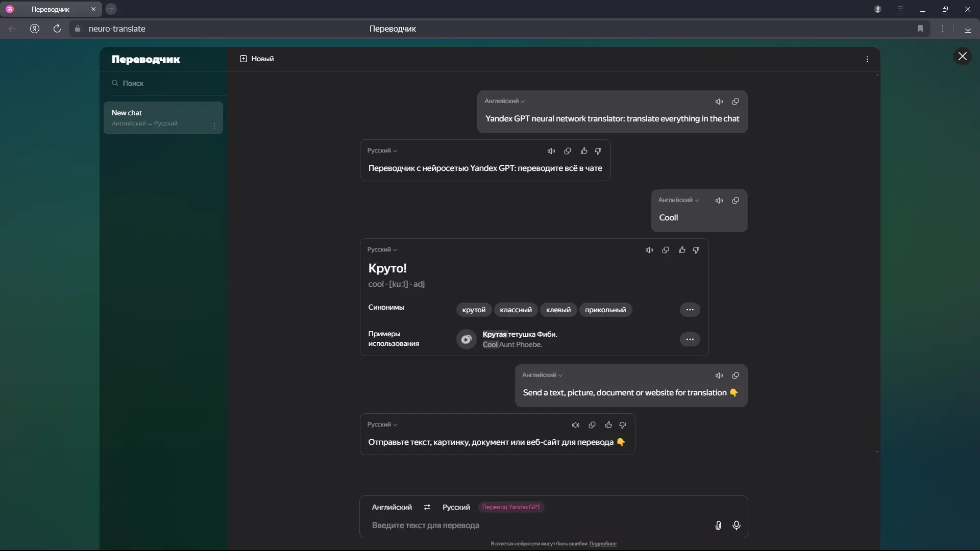Listen to the Yandex GPT English message
The width and height of the screenshot is (980, 551).
(x=719, y=102)
